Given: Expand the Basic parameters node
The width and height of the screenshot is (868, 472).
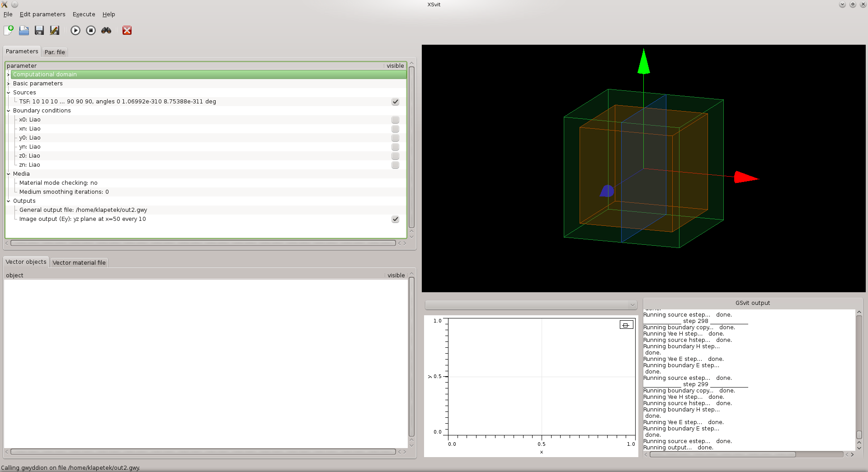Looking at the screenshot, I should coord(8,84).
